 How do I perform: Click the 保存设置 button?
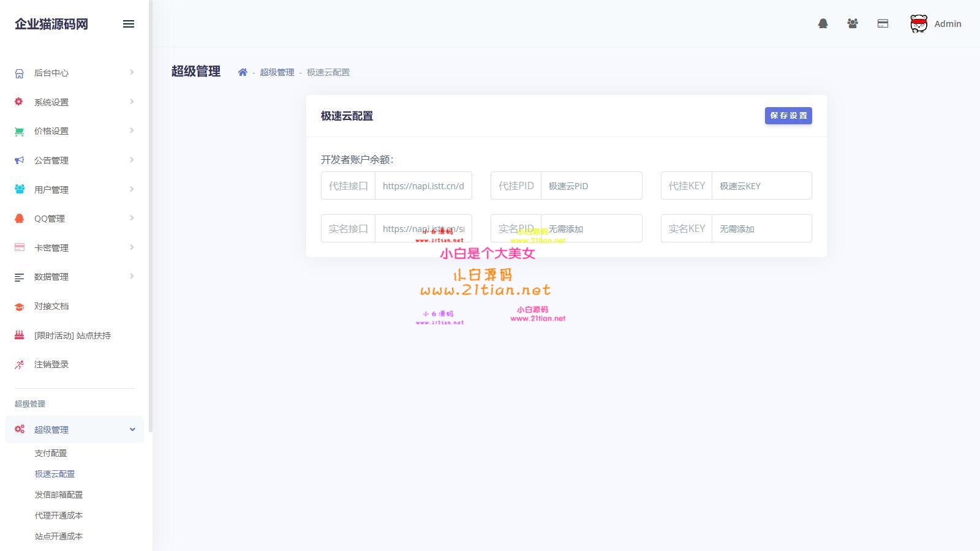coord(788,115)
